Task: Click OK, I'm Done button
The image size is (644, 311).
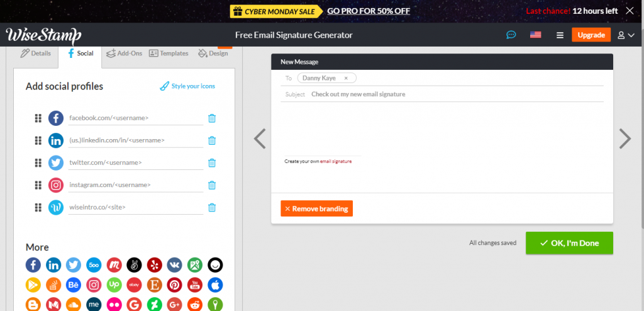Action: pos(569,243)
